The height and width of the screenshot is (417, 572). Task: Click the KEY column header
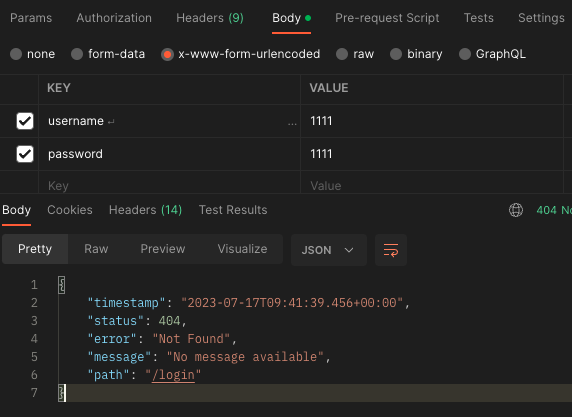(59, 88)
